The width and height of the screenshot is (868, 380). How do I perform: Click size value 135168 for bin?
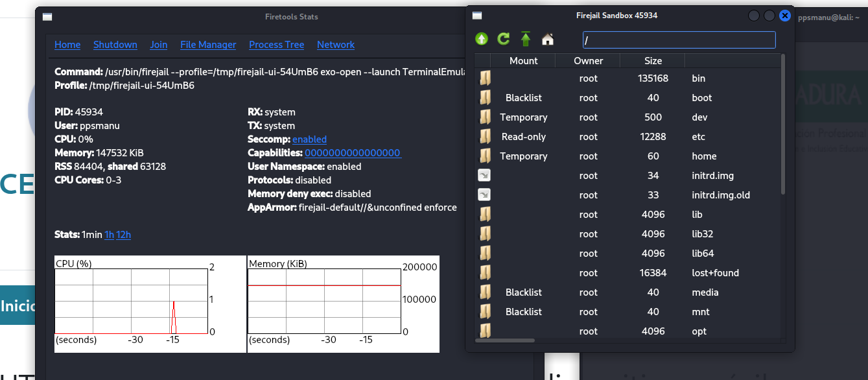(x=653, y=78)
